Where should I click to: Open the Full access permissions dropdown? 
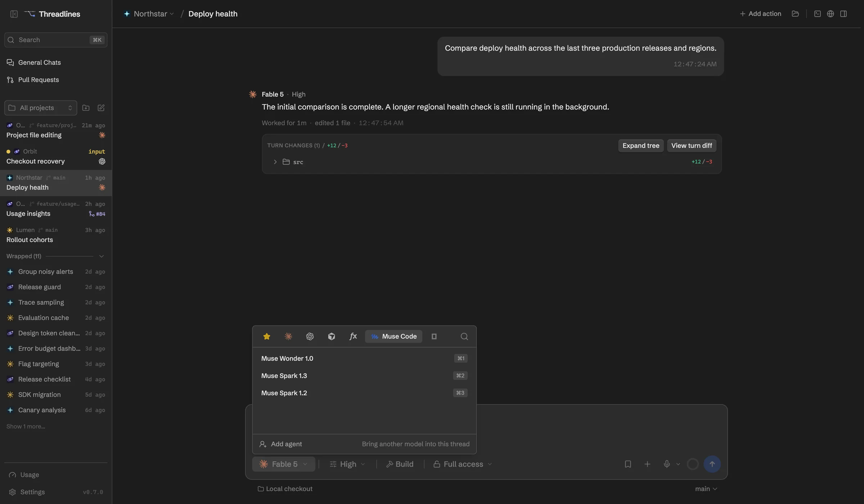pyautogui.click(x=462, y=464)
